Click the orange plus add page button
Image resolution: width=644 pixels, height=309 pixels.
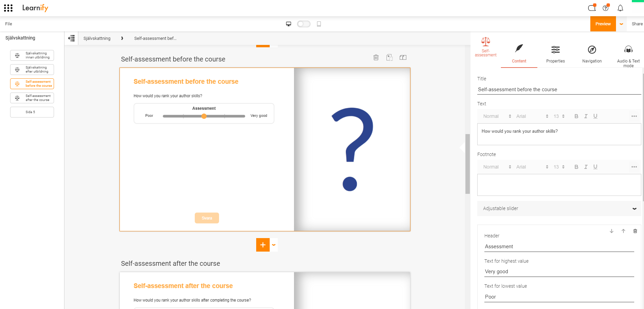pyautogui.click(x=263, y=245)
